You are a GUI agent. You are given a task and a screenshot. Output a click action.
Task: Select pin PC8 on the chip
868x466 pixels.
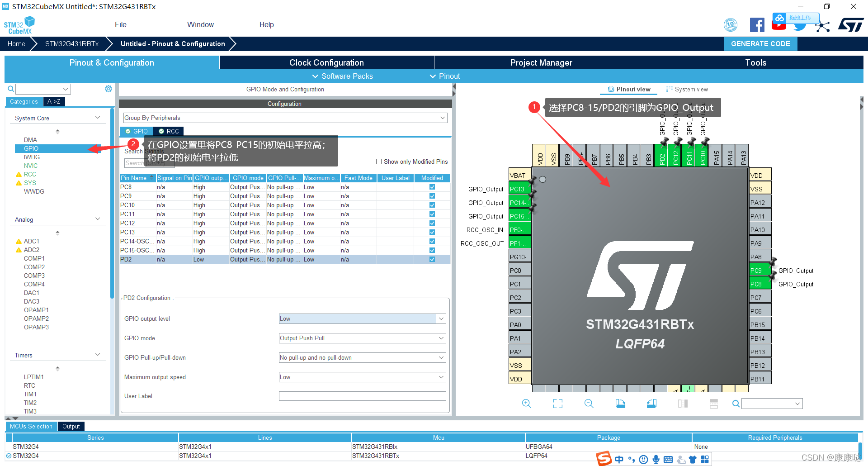(x=760, y=284)
